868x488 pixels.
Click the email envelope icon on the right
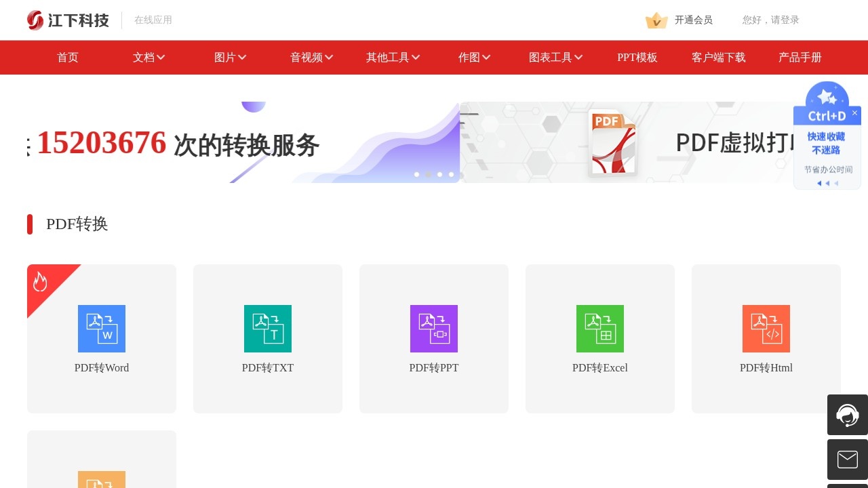[847, 460]
